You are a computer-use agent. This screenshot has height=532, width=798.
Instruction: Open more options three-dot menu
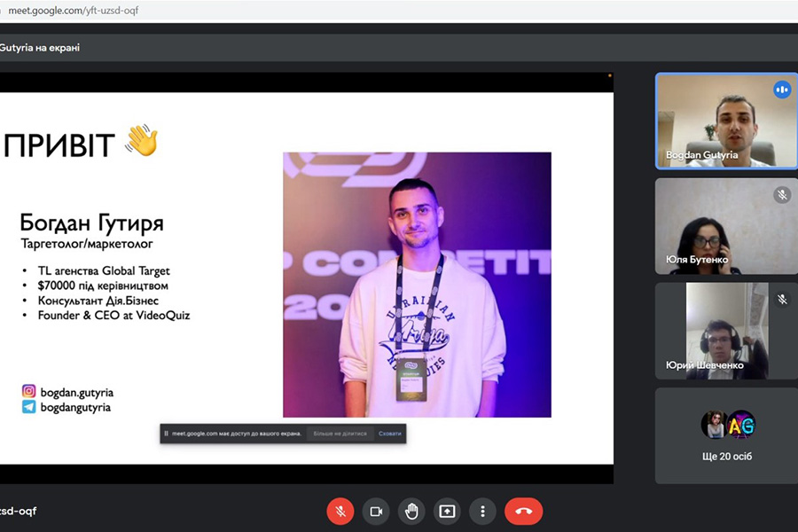(482, 511)
